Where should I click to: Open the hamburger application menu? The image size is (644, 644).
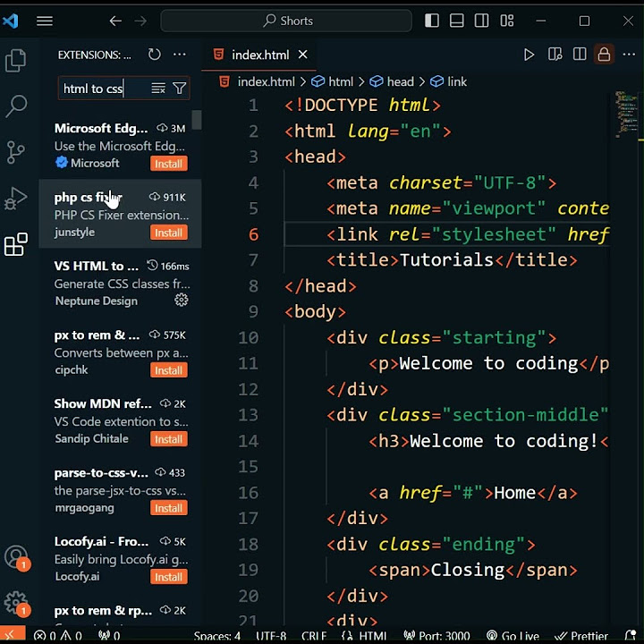(45, 21)
